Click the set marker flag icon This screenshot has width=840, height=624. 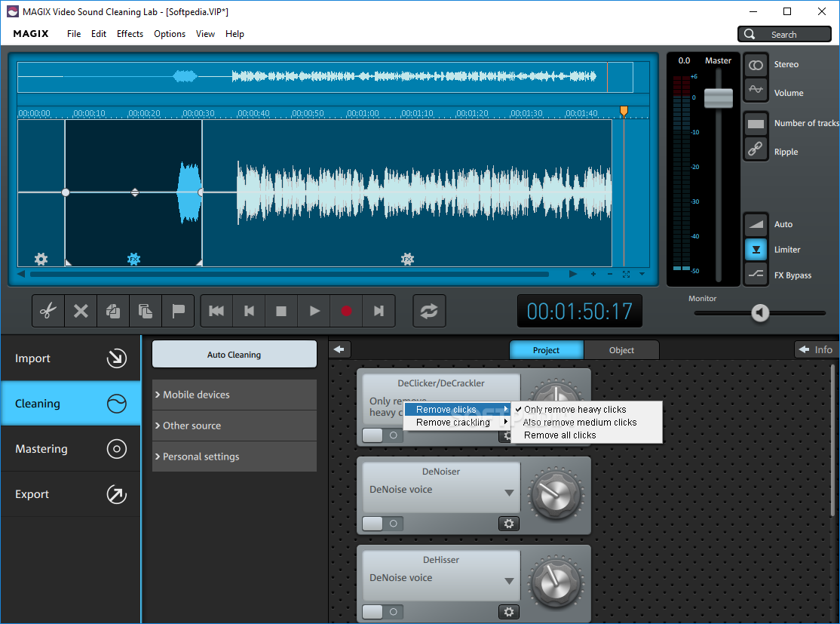[179, 311]
